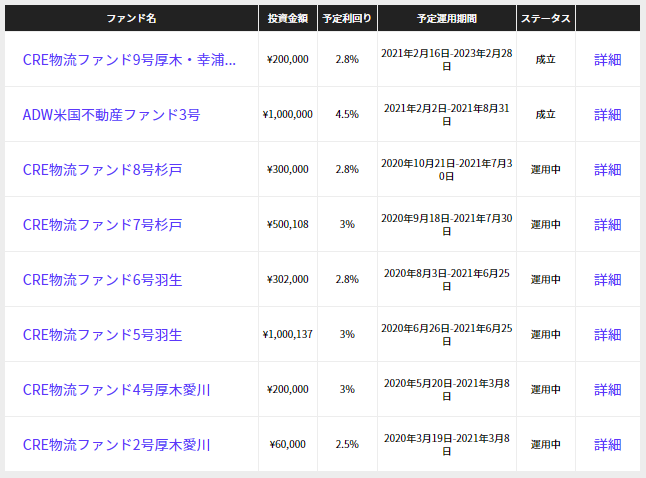Select the ¥60,000 investment amount cell
This screenshot has height=478, width=646.
[288, 444]
